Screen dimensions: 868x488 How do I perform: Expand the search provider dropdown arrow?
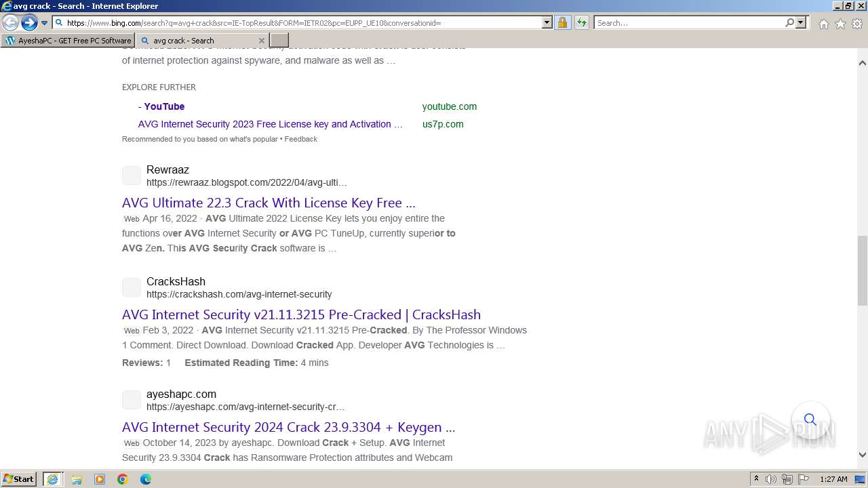tap(801, 22)
